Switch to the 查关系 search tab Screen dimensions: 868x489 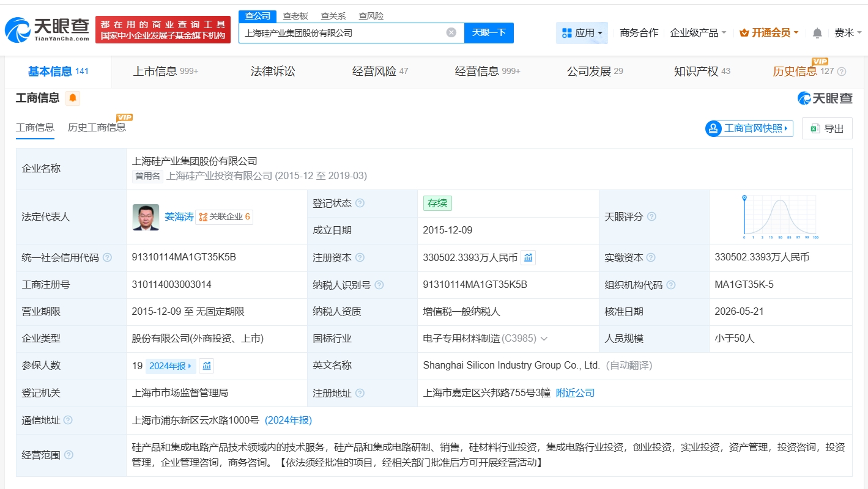pyautogui.click(x=333, y=16)
